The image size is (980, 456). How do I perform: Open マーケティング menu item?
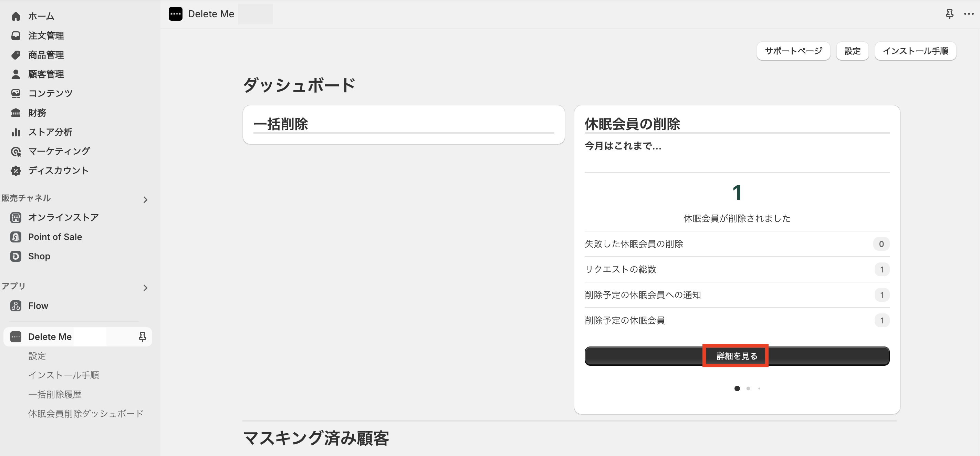coord(59,152)
